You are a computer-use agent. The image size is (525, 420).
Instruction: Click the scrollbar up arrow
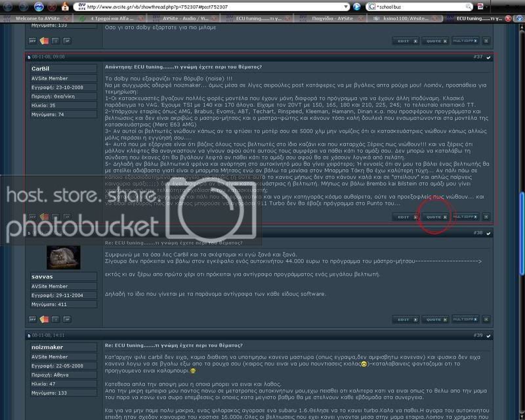click(x=522, y=28)
